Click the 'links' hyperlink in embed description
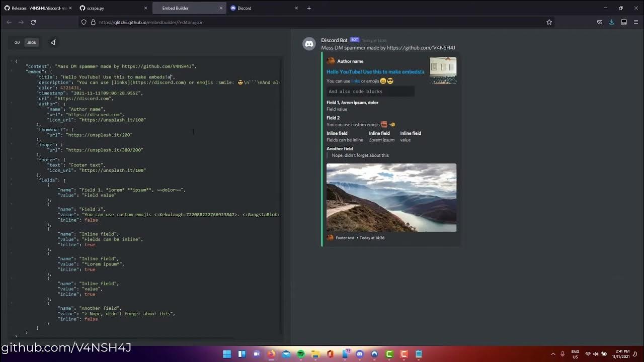 point(356,81)
